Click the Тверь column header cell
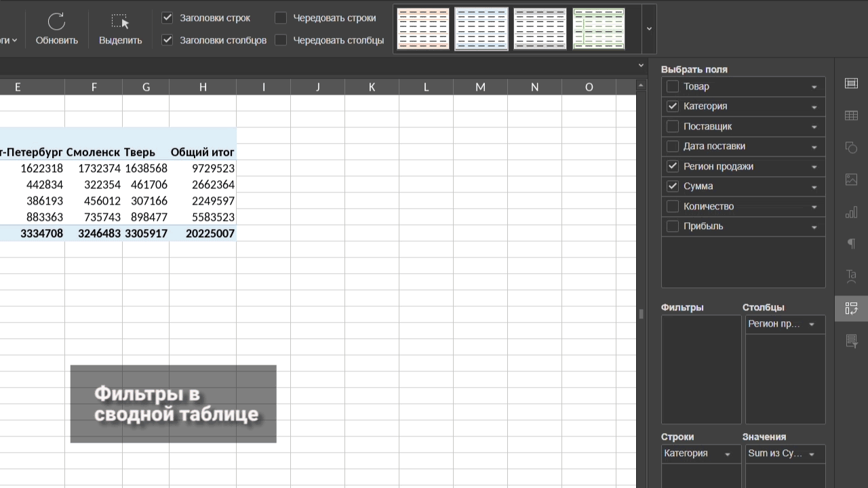This screenshot has width=868, height=488. coord(146,152)
